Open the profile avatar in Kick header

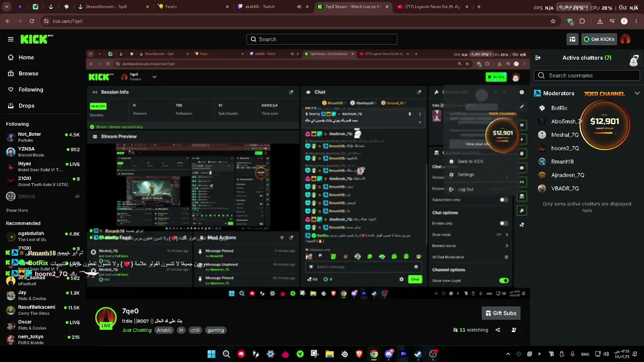[625, 39]
